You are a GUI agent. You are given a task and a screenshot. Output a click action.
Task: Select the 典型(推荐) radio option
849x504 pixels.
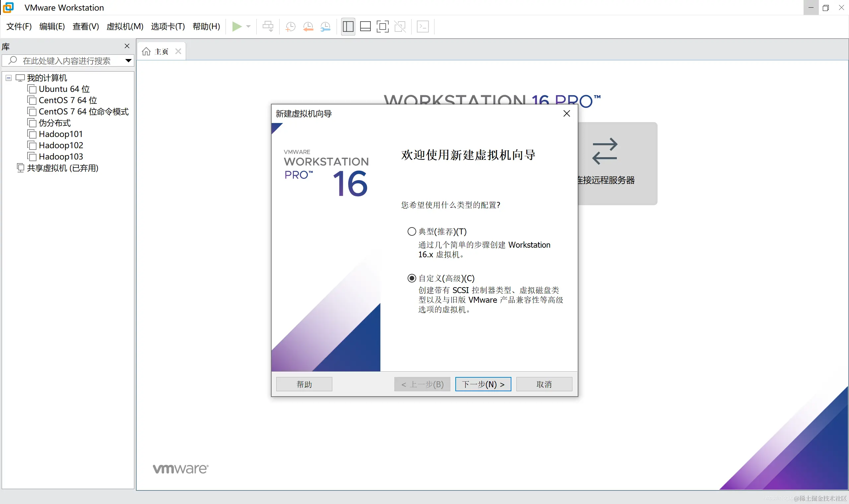pyautogui.click(x=412, y=232)
